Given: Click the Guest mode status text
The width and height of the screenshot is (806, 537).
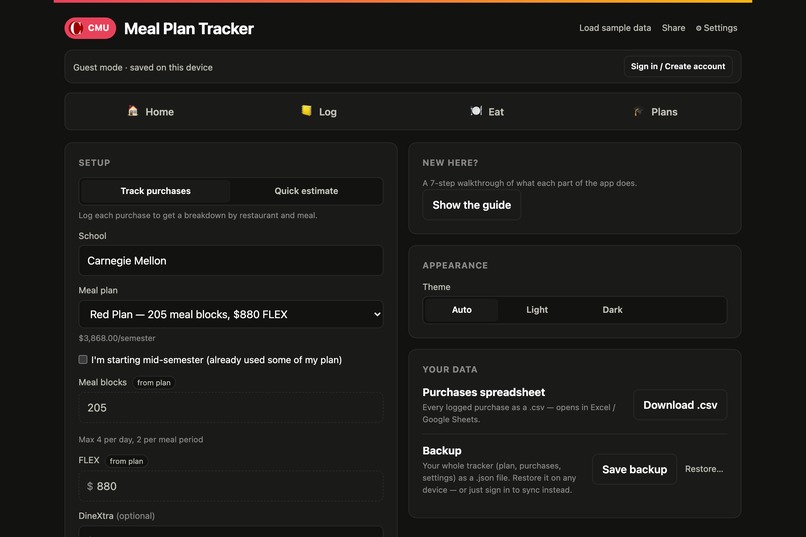Looking at the screenshot, I should click(143, 67).
